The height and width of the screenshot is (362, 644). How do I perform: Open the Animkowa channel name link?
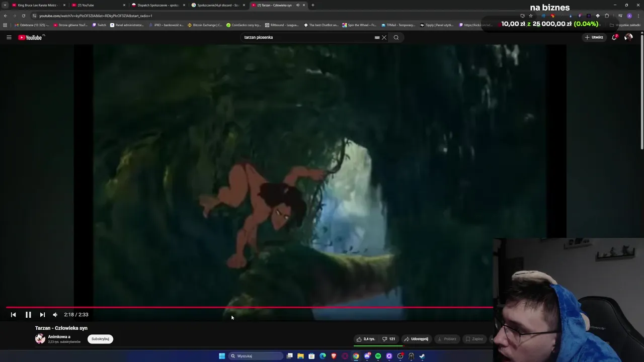tap(59, 337)
